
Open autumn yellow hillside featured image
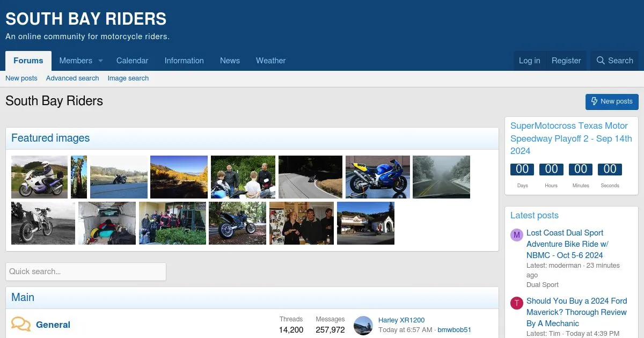179,177
